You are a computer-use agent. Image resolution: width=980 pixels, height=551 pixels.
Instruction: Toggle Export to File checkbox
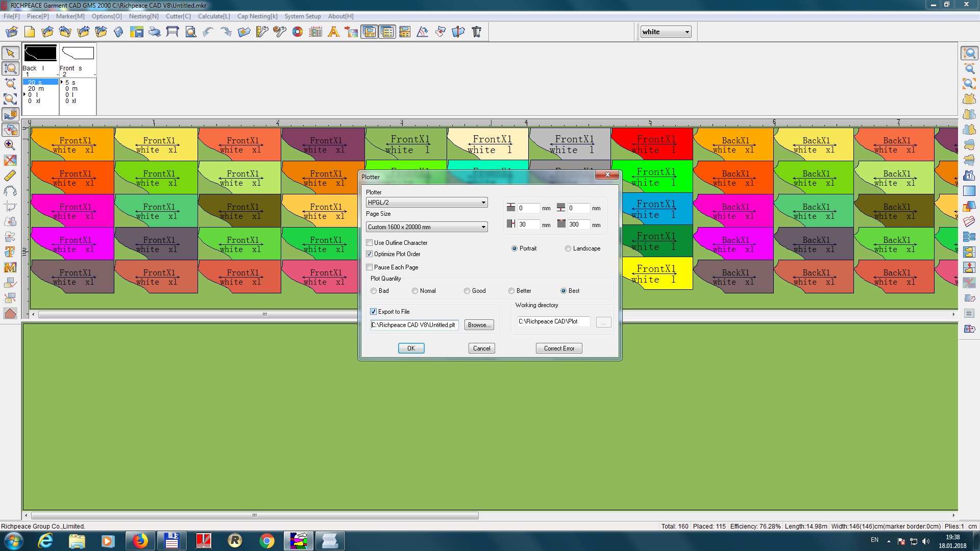pyautogui.click(x=373, y=312)
